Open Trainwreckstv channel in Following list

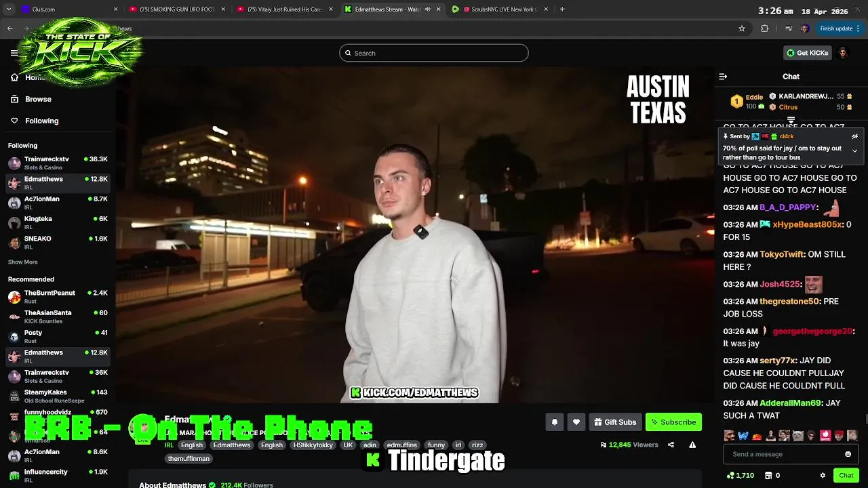tap(58, 163)
